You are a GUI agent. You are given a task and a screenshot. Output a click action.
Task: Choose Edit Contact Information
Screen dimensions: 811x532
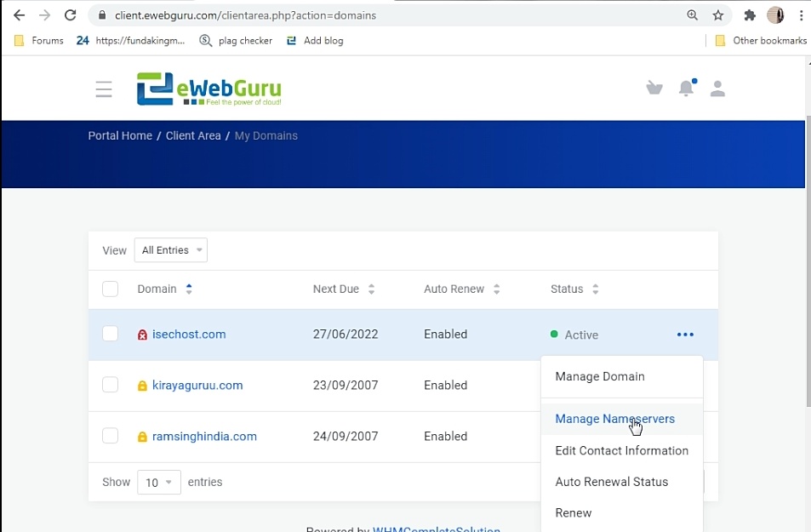tap(622, 450)
